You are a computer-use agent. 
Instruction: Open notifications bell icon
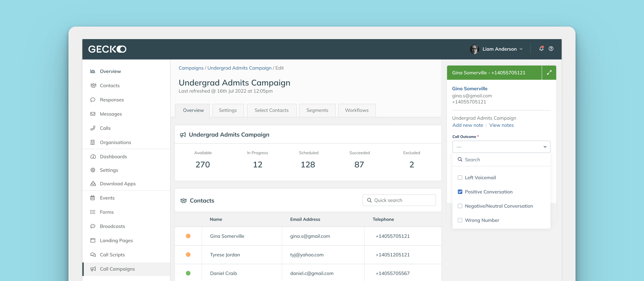pos(541,49)
